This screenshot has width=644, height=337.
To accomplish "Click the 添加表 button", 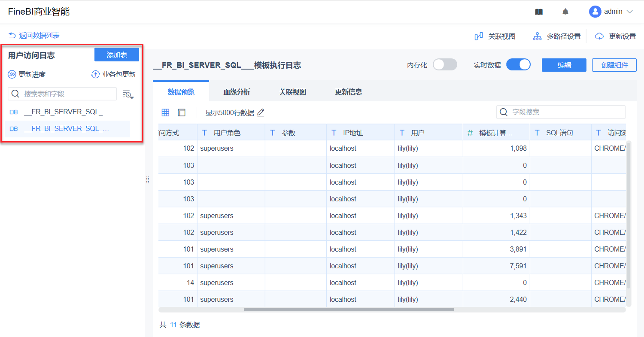I will (x=117, y=55).
